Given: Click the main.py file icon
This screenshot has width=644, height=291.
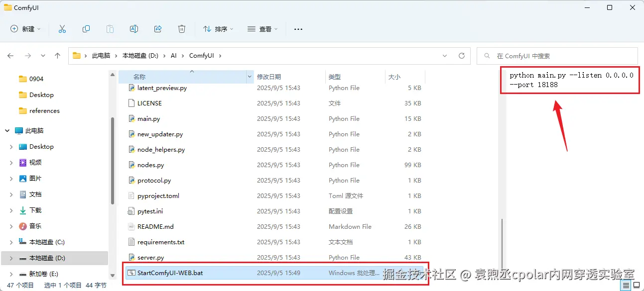Looking at the screenshot, I should coord(131,119).
